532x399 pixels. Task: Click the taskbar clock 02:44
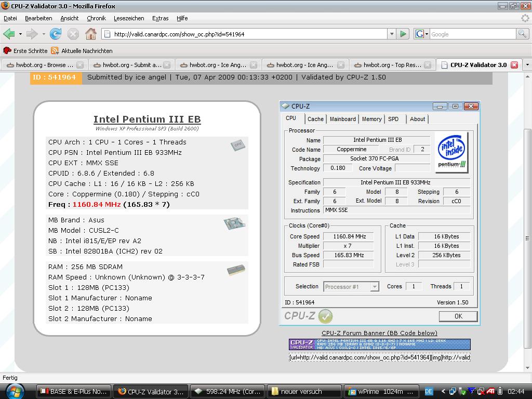click(x=516, y=392)
